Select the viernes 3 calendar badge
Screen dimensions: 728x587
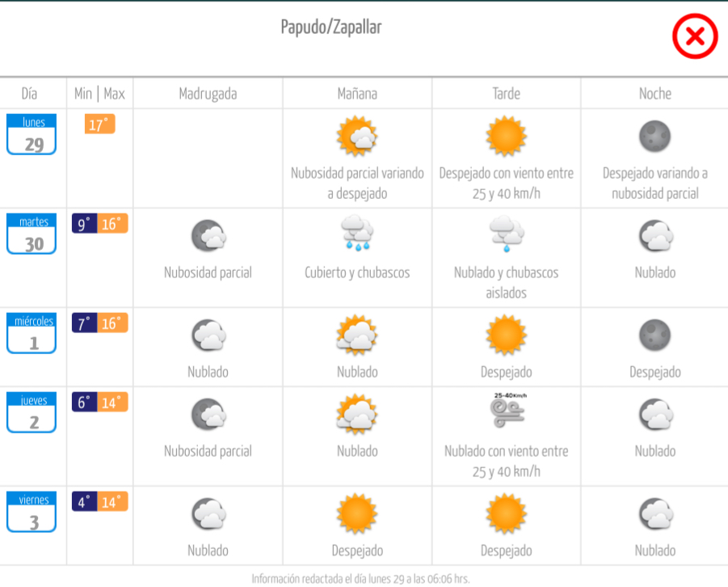click(32, 512)
